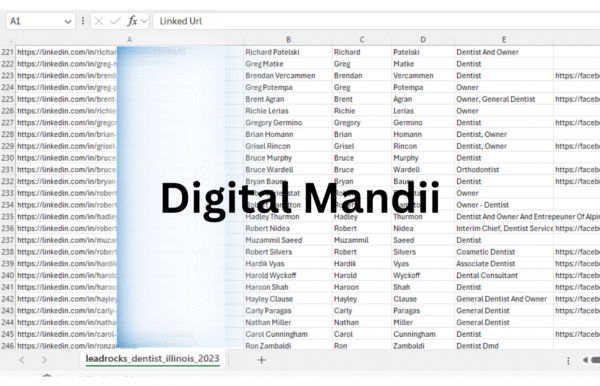Click LinkedIn URL in row 235
Viewport: 600px width, 386px height.
pos(129,217)
